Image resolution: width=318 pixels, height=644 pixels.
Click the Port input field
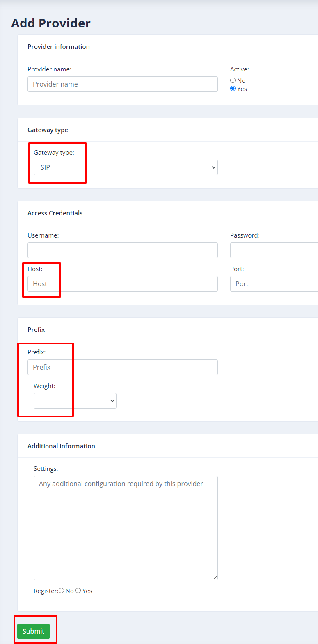(x=274, y=284)
